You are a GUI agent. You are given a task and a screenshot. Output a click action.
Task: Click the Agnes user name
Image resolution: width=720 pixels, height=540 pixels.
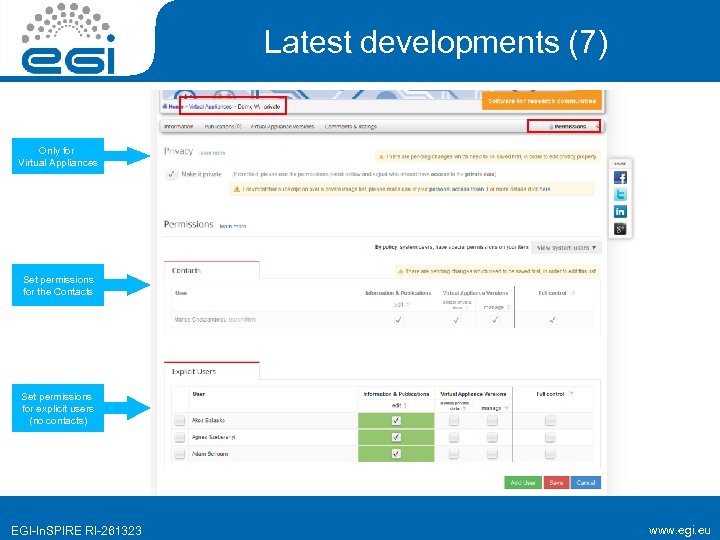[x=214, y=438]
